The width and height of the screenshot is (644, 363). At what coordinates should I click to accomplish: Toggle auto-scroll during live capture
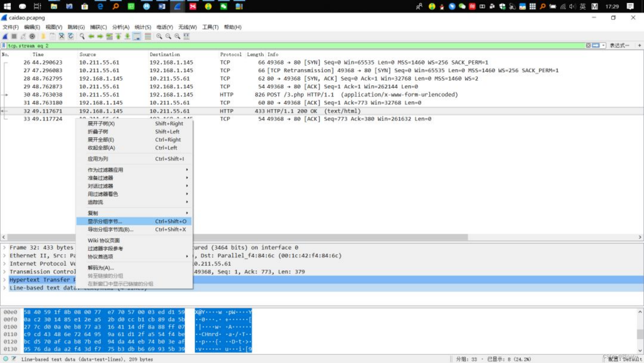click(137, 36)
